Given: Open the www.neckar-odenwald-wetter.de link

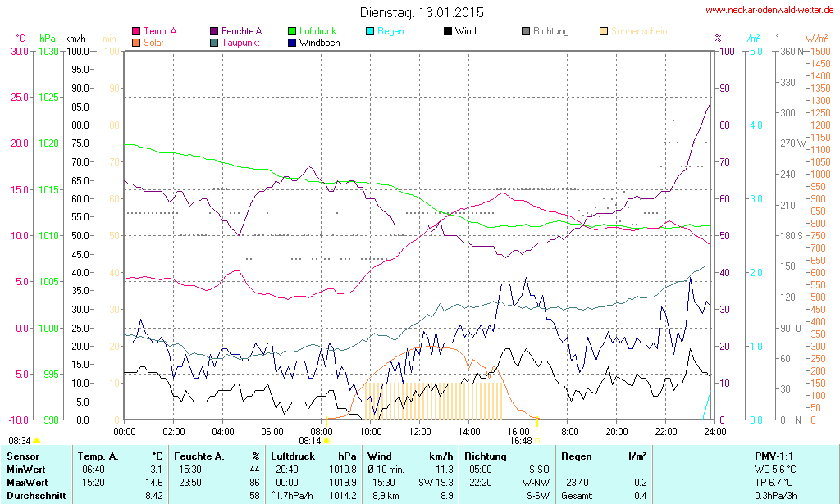Looking at the screenshot, I should 769,11.
